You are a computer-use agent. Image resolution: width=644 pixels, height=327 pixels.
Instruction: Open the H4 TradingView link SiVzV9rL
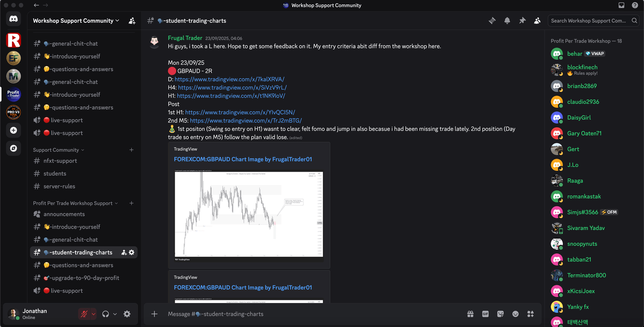point(232,88)
